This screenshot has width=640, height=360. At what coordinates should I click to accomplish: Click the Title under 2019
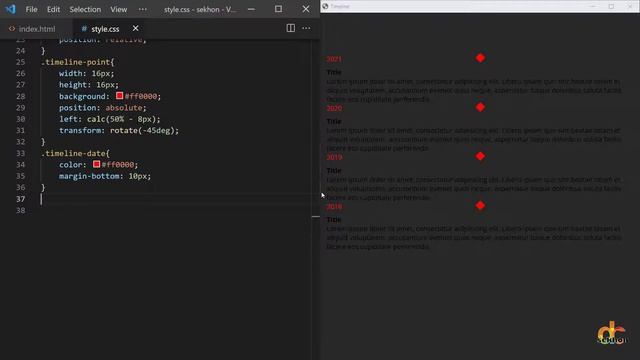pyautogui.click(x=334, y=170)
